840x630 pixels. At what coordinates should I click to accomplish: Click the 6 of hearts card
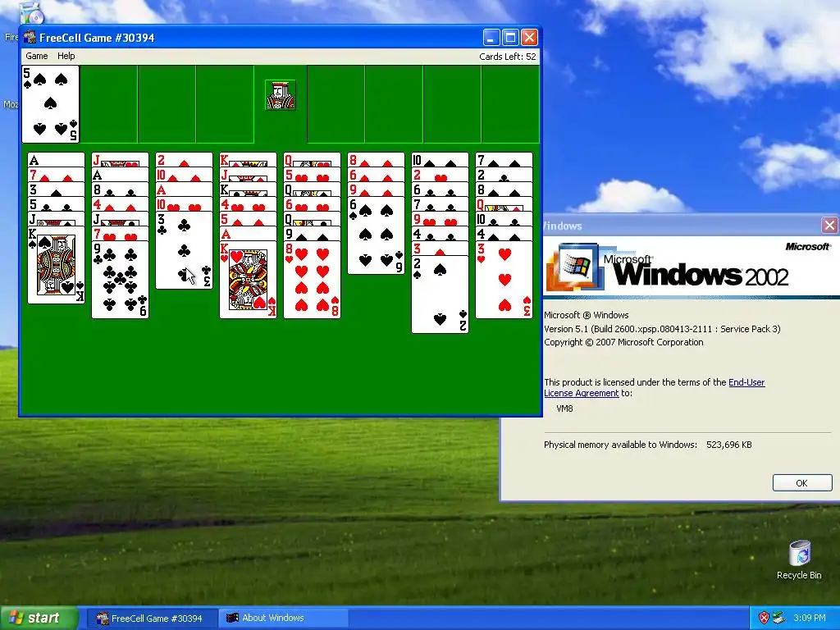(x=312, y=204)
